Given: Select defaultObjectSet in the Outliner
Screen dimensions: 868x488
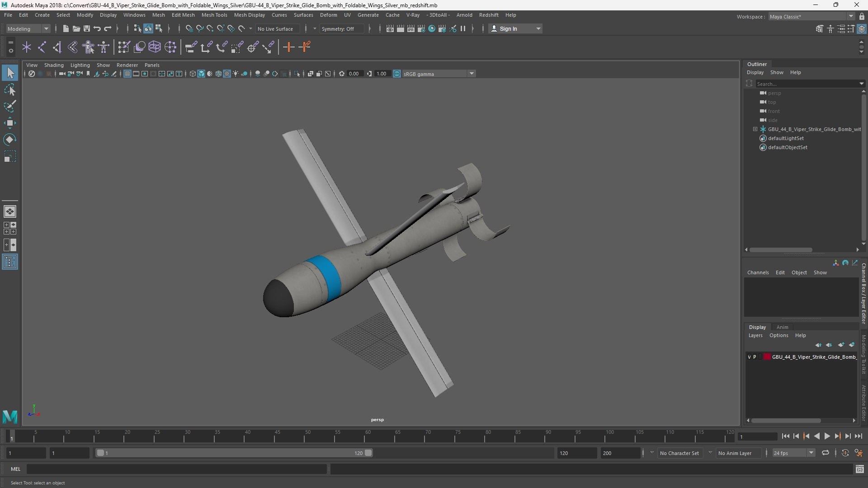Looking at the screenshot, I should [788, 147].
